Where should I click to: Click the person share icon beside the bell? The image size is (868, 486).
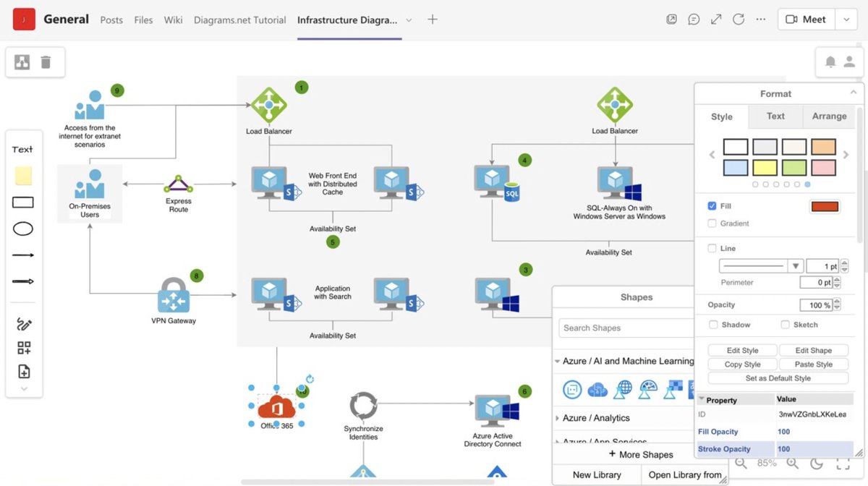coord(849,62)
